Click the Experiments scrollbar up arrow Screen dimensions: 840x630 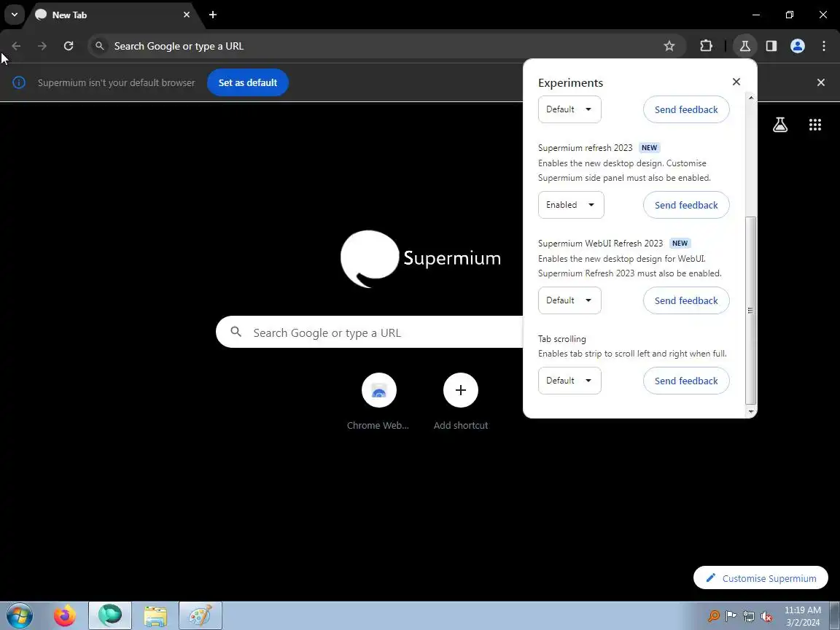point(750,98)
